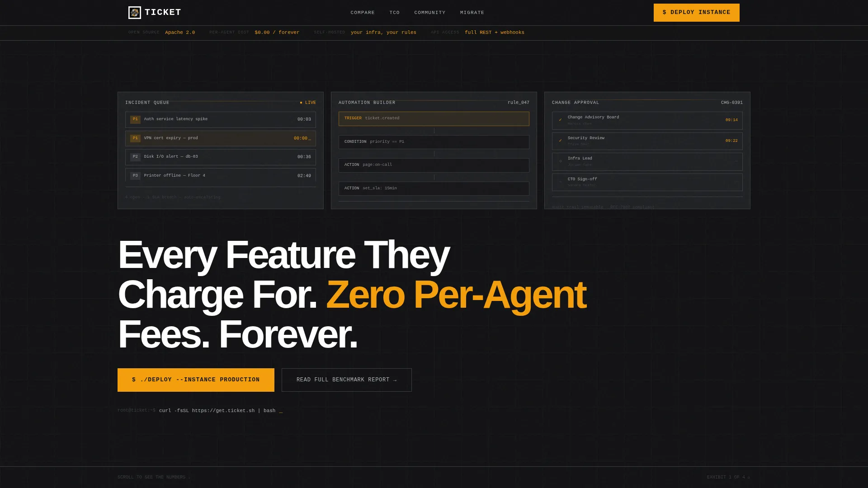Click the ACTION set_sla: 15min block
Viewport: 868px width, 488px height.
pos(434,188)
